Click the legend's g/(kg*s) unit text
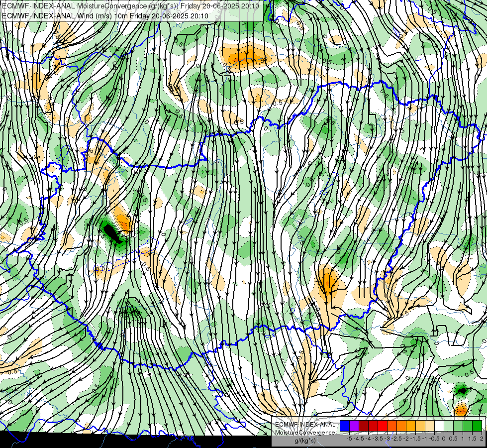Screen dimensions: 487x448 pos(305,441)
